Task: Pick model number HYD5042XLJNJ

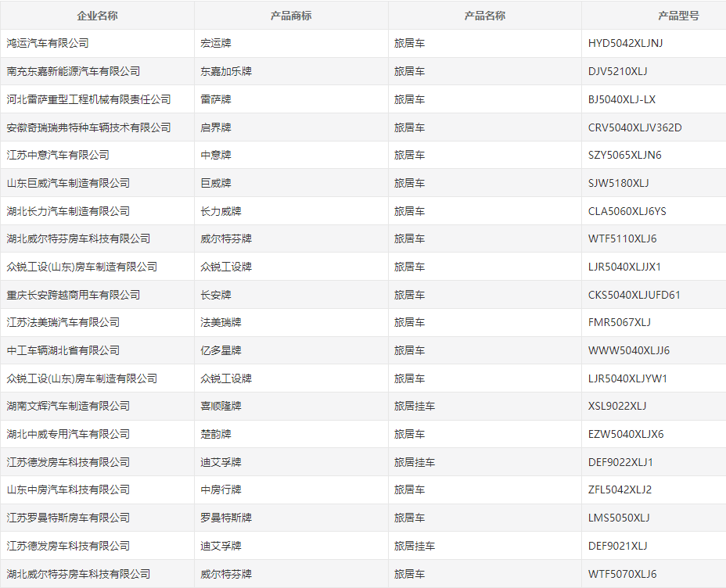Action: (626, 44)
